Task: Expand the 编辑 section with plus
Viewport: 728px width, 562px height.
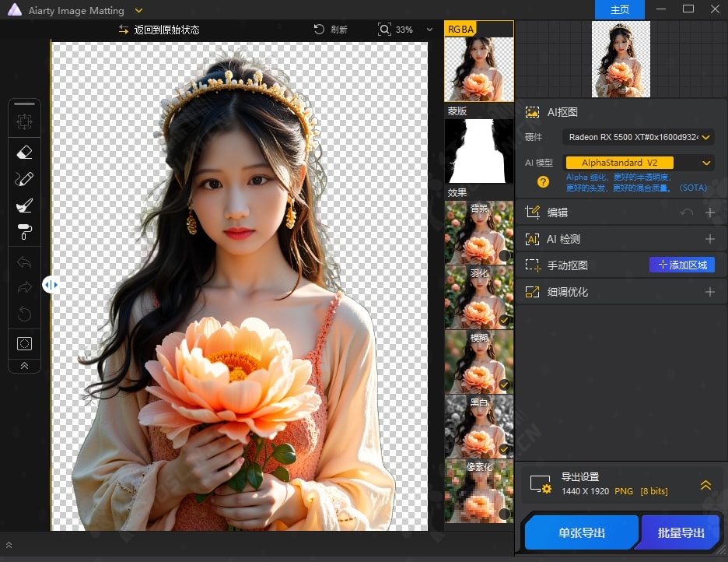Action: point(710,213)
